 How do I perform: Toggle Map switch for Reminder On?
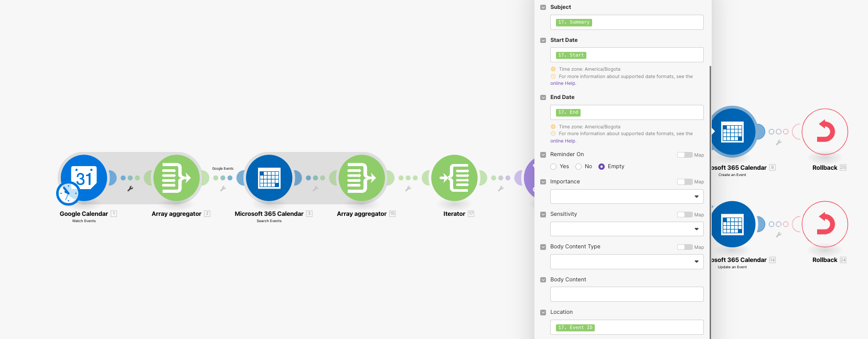[684, 155]
